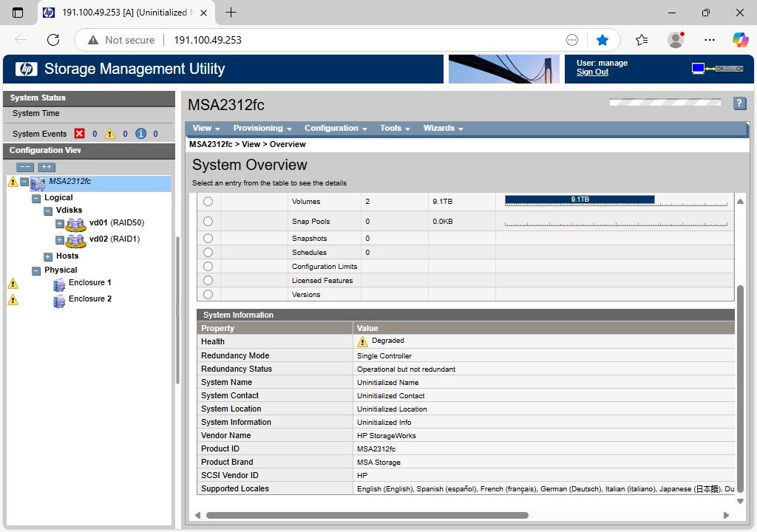Open the Provisioning menu
Image resolution: width=757 pixels, height=532 pixels.
pos(262,128)
